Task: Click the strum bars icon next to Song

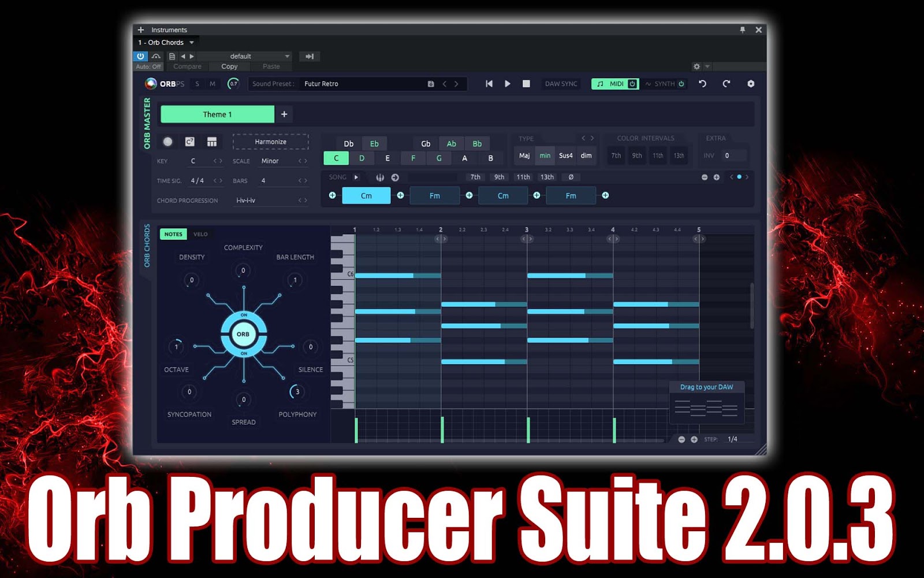Action: (380, 177)
